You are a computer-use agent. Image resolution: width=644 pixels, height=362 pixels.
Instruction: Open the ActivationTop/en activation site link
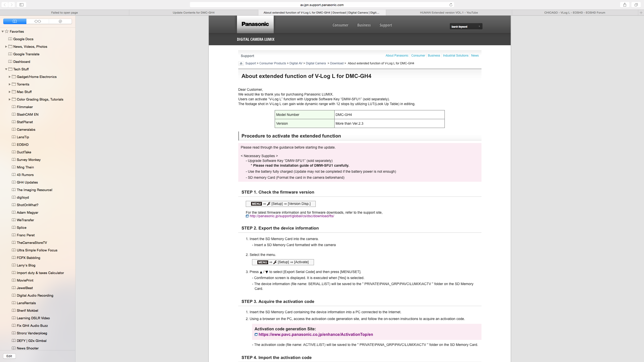(x=316, y=335)
